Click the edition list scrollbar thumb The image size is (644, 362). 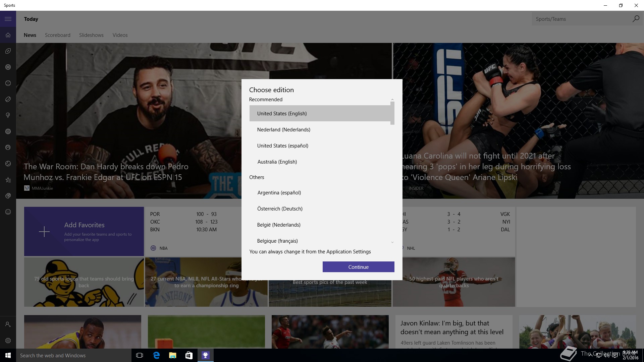pos(392,113)
